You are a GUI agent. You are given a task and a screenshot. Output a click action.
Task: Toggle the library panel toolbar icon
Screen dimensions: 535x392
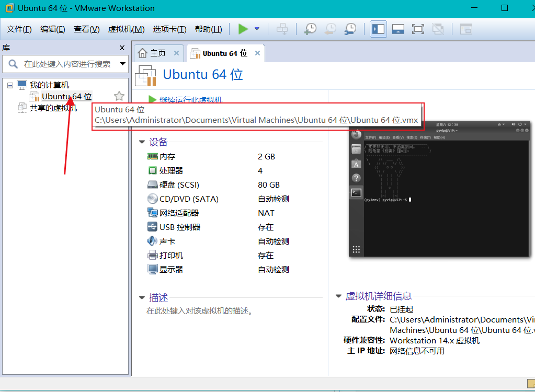click(x=378, y=29)
